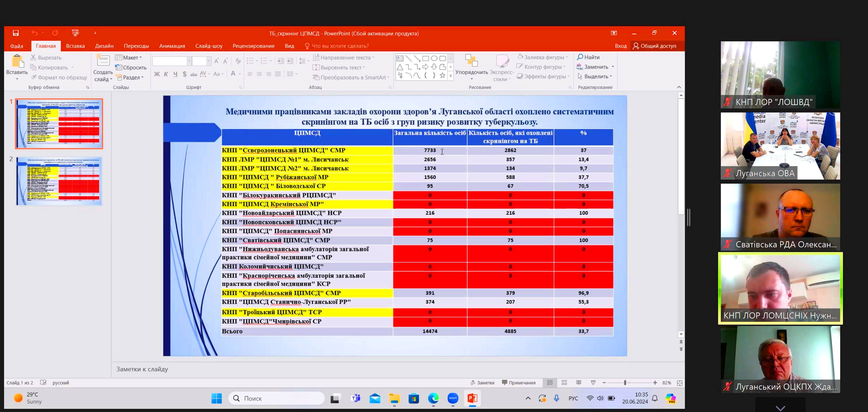Click Создать слайд new slide icon

coord(103,60)
